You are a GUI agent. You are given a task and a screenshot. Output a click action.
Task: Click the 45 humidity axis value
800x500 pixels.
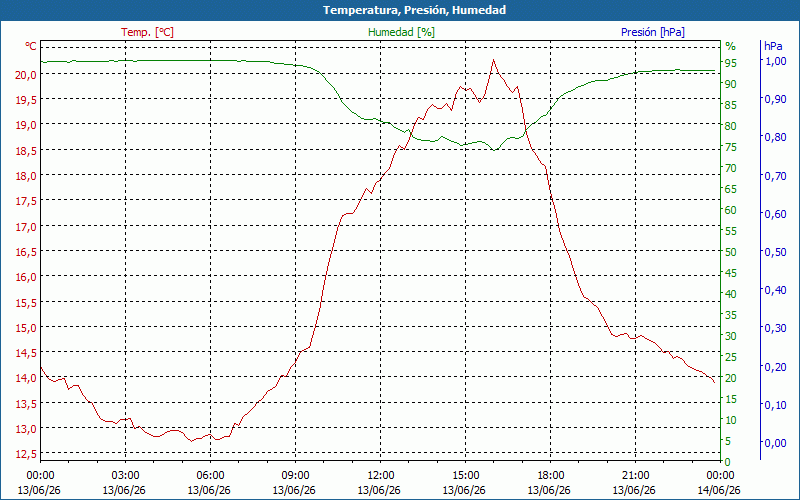click(x=731, y=273)
